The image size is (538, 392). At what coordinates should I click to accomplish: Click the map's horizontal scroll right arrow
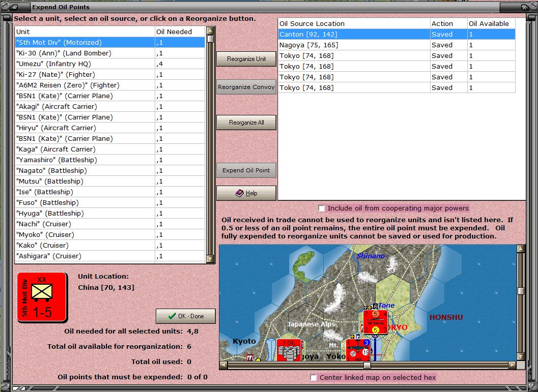point(512,365)
